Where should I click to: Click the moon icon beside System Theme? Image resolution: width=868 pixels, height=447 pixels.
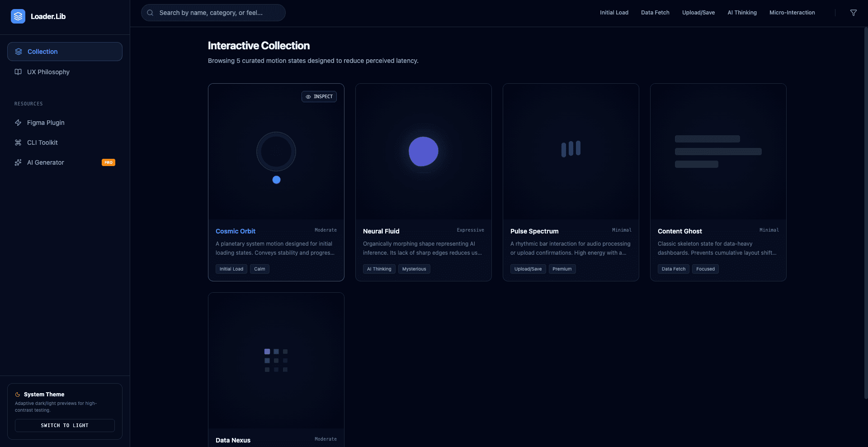[18, 395]
